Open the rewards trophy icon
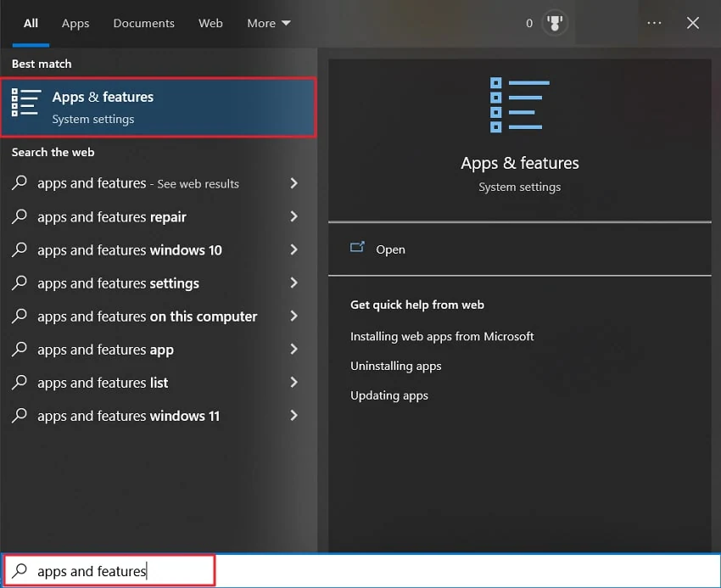721x588 pixels. coord(555,23)
